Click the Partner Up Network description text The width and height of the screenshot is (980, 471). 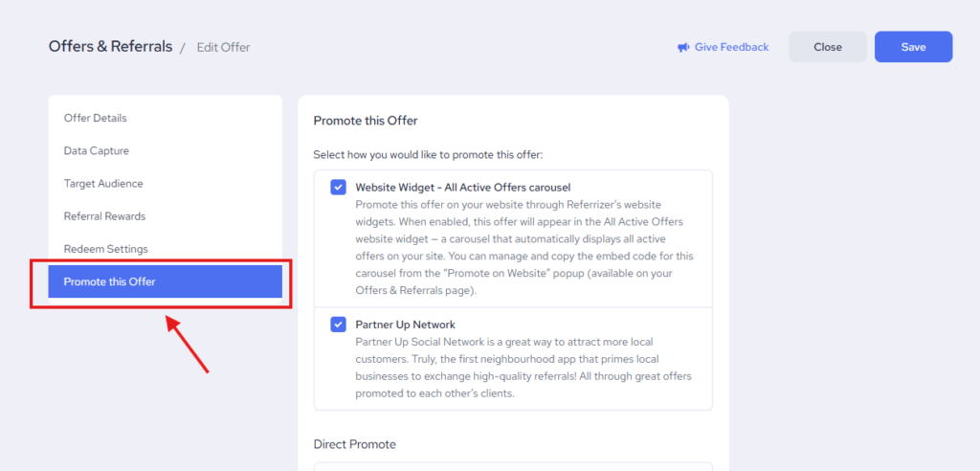click(x=523, y=368)
